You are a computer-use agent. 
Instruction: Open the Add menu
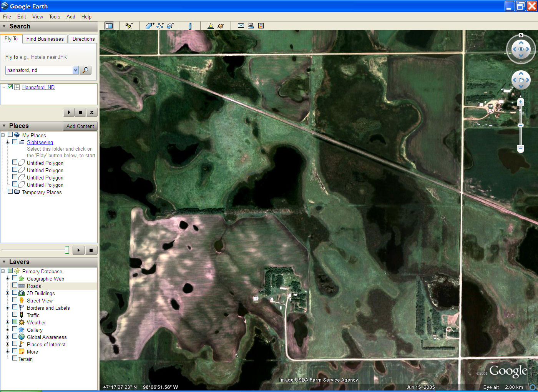pyautogui.click(x=71, y=17)
